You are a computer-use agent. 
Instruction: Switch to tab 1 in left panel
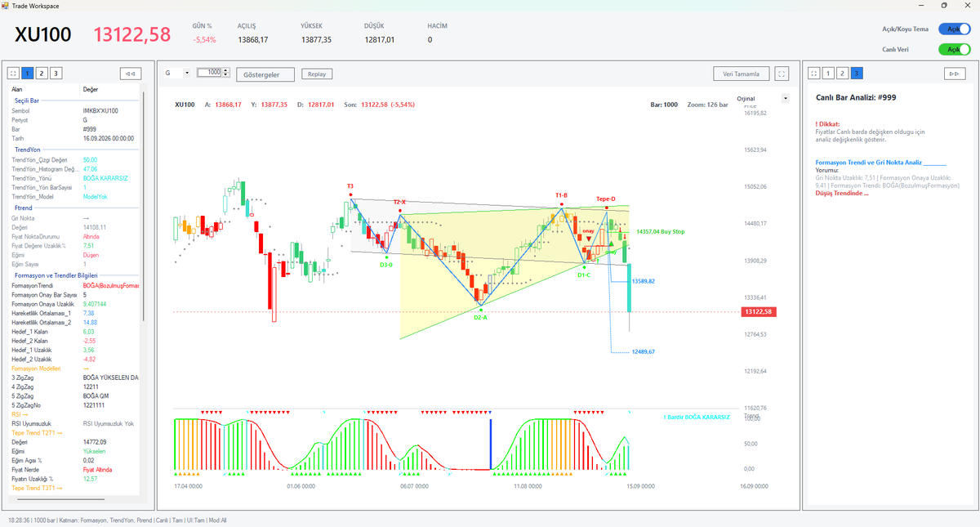[x=28, y=74]
